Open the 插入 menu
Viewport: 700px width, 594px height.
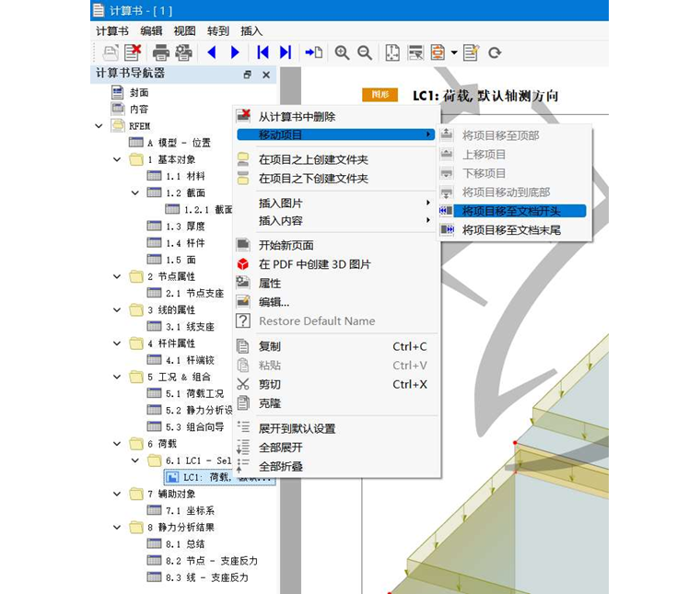click(251, 30)
